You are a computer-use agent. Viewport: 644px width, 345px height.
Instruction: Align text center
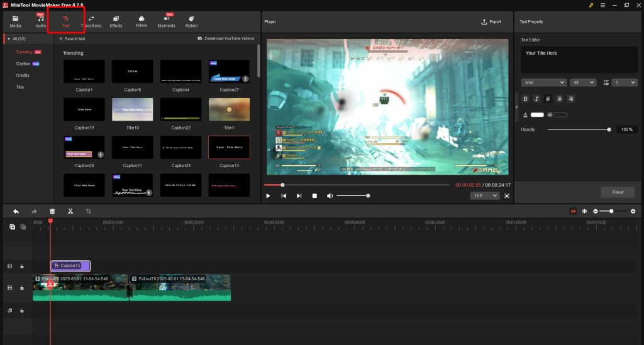click(559, 99)
